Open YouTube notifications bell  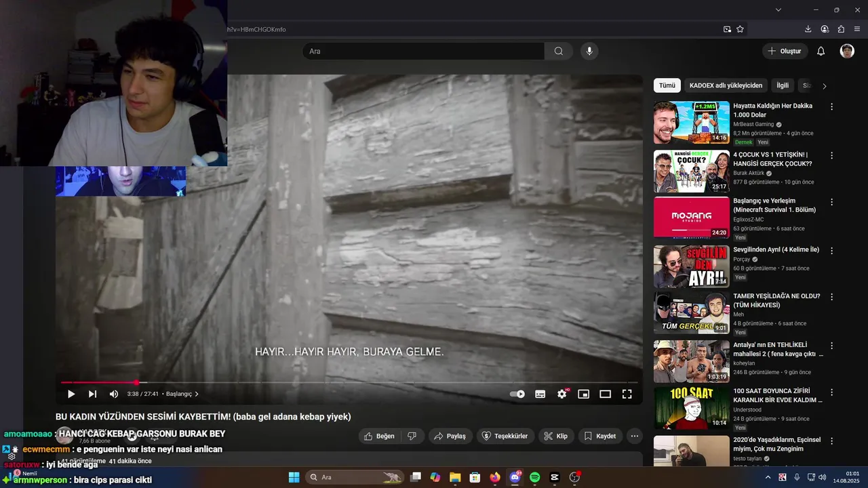821,51
